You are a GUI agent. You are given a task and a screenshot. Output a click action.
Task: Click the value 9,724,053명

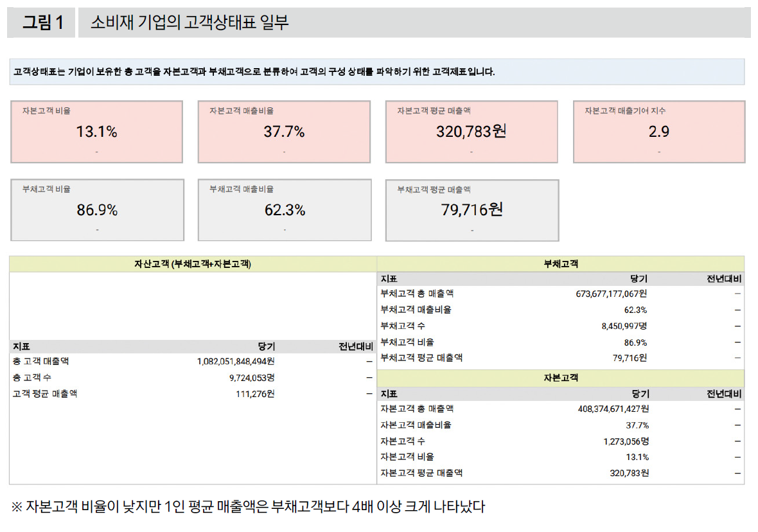coord(252,378)
